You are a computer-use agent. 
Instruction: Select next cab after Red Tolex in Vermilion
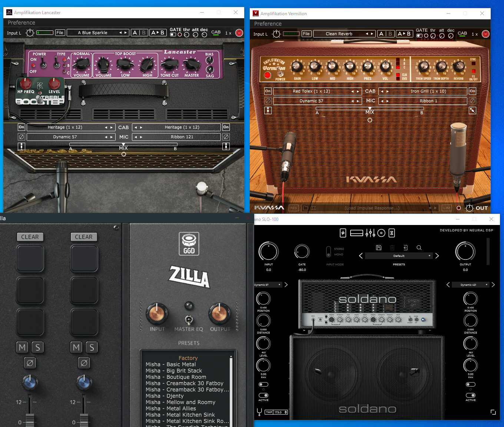358,91
